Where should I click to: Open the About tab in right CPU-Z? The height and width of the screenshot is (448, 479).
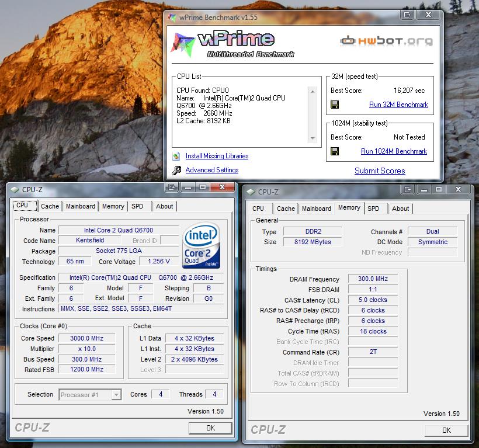coord(400,209)
